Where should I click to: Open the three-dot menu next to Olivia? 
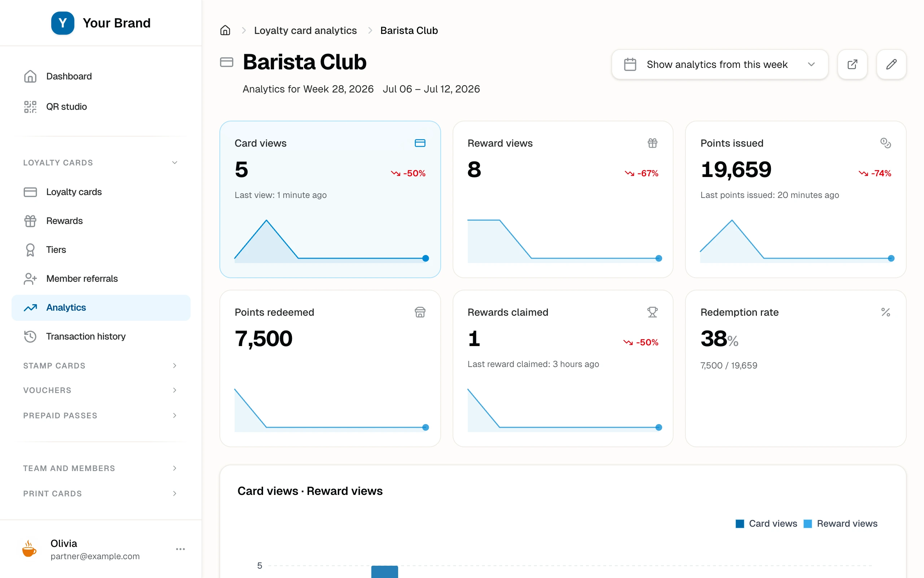point(180,549)
